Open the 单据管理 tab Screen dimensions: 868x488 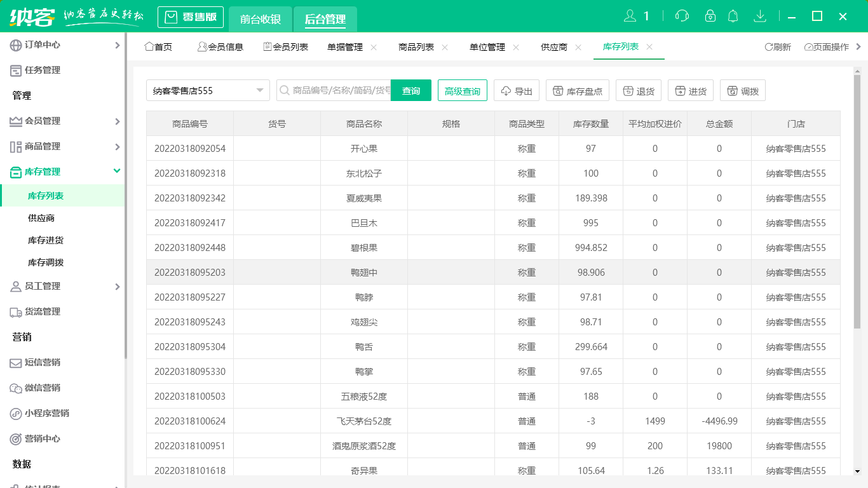click(x=345, y=47)
